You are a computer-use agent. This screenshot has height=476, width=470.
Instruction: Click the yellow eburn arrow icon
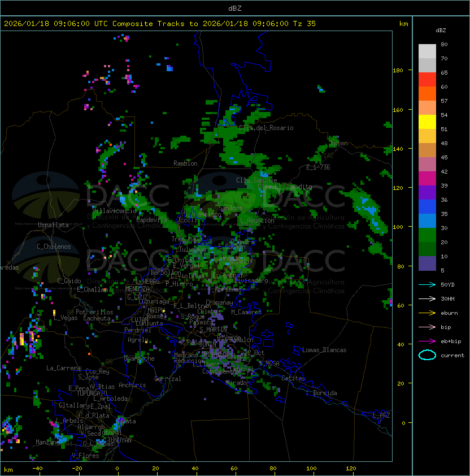(x=427, y=313)
